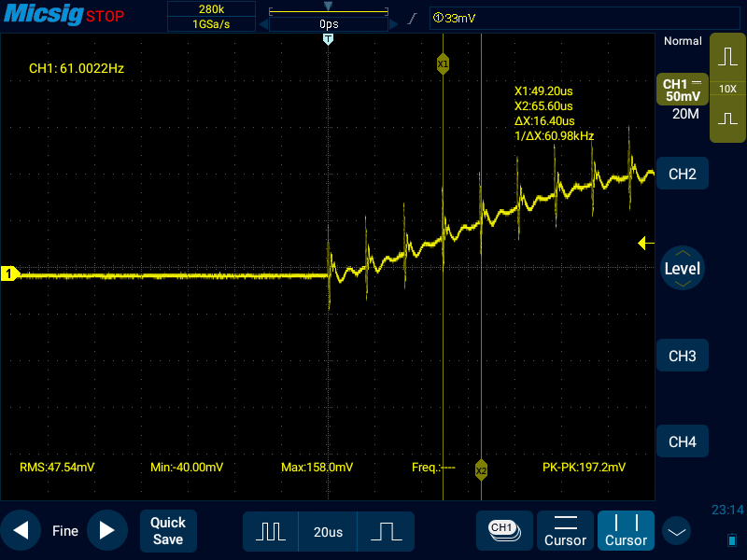Select the CH4 channel tab
747x560 pixels.
683,441
